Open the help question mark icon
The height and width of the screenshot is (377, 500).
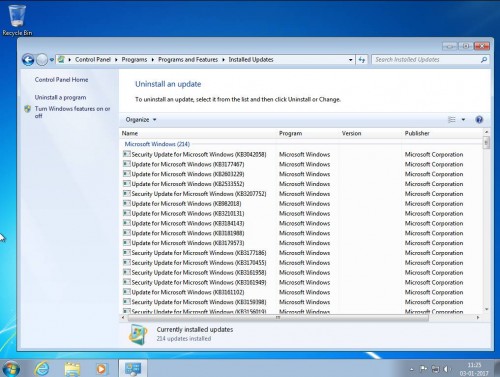(x=479, y=120)
